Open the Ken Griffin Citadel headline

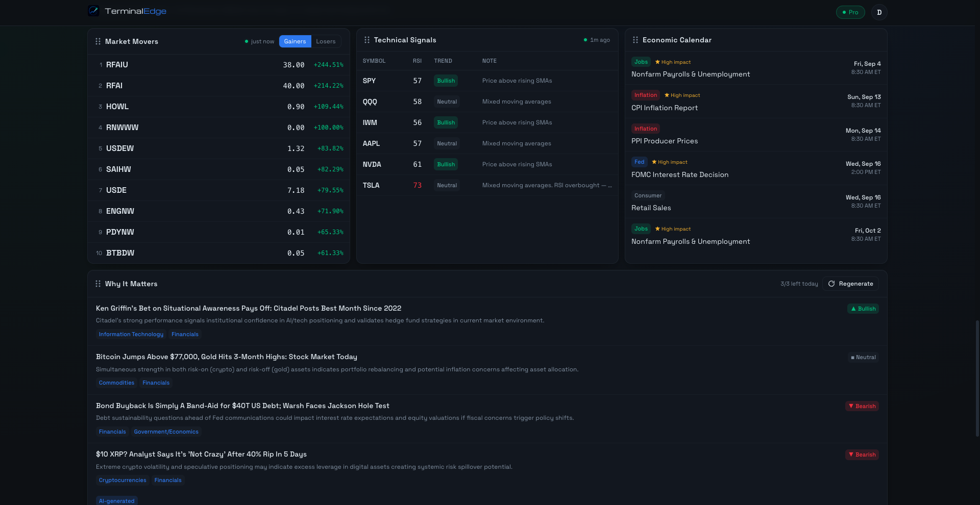(x=249, y=308)
